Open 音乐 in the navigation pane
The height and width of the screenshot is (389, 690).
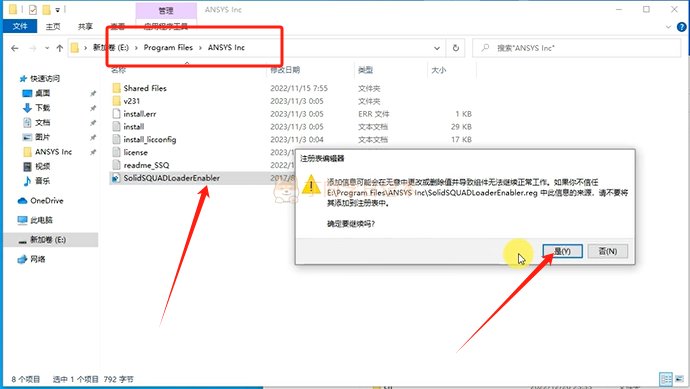43,180
